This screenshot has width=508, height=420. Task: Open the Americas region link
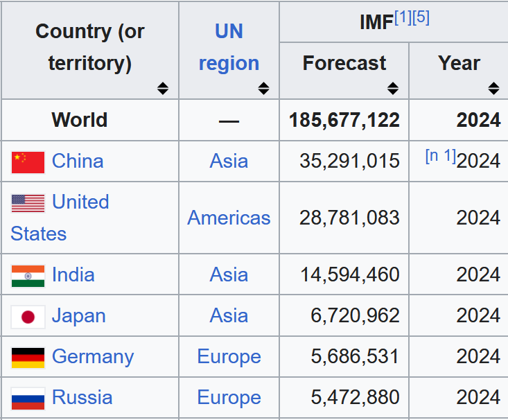click(x=229, y=218)
